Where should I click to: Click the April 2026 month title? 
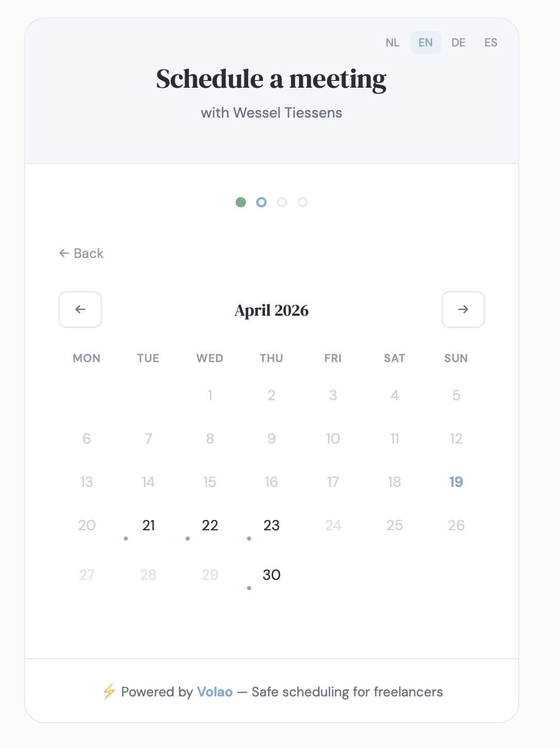271,310
